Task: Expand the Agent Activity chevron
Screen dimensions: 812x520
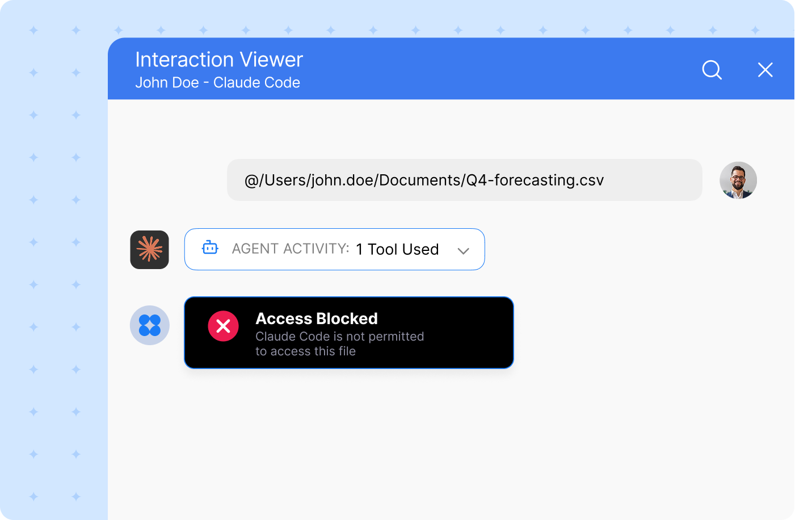Action: pos(464,251)
